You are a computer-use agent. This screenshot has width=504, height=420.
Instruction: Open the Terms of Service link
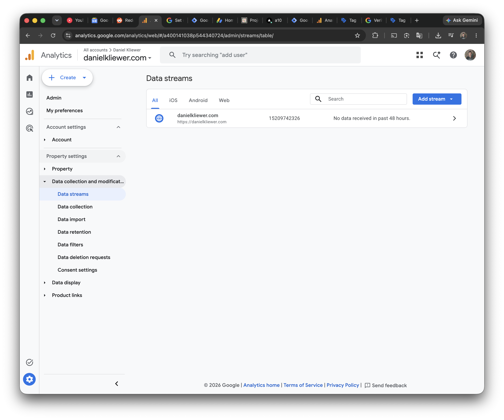click(x=303, y=385)
